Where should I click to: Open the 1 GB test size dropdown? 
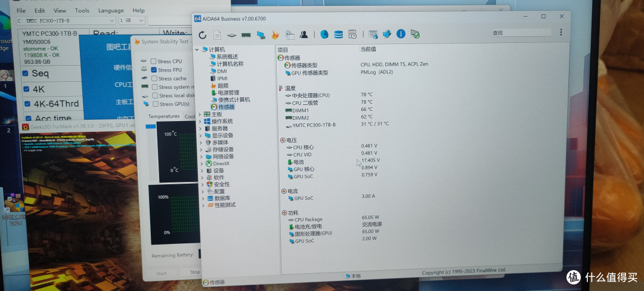pyautogui.click(x=131, y=20)
